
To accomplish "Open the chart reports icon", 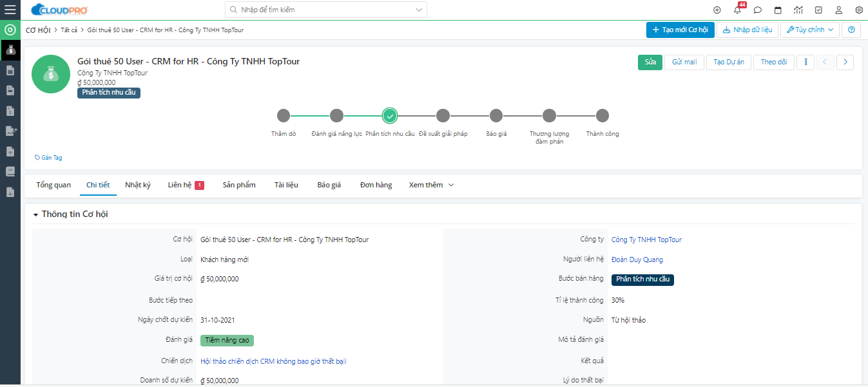I will coord(798,10).
